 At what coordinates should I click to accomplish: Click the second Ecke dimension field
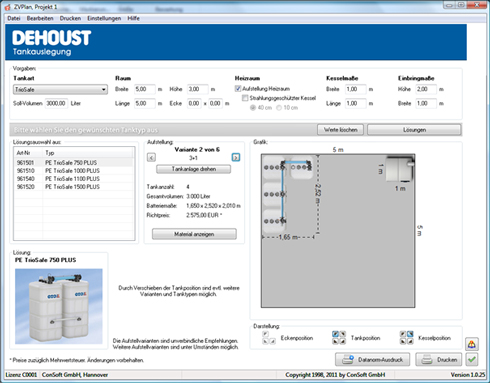click(215, 103)
